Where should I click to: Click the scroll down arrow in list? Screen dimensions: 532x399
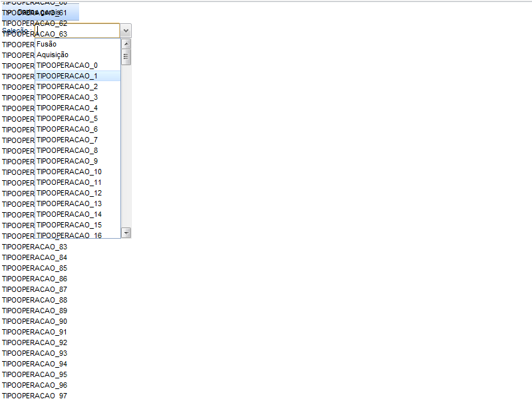(126, 233)
